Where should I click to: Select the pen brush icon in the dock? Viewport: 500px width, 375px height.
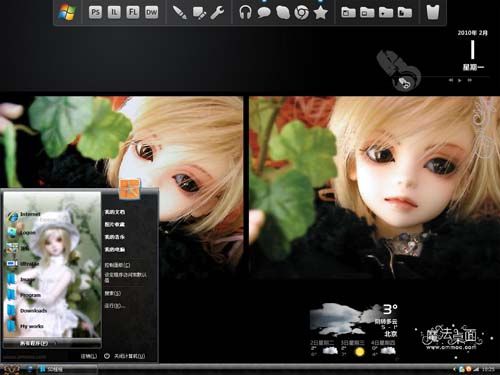click(180, 13)
